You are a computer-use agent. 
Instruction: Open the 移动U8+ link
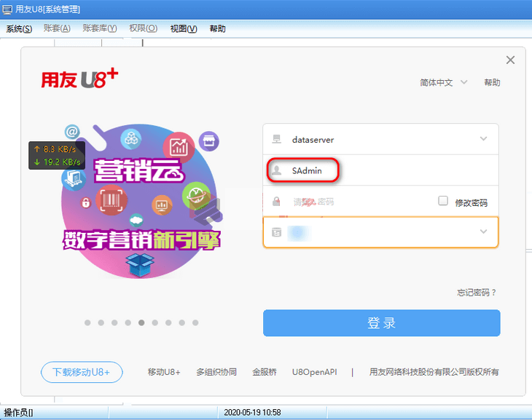(164, 372)
